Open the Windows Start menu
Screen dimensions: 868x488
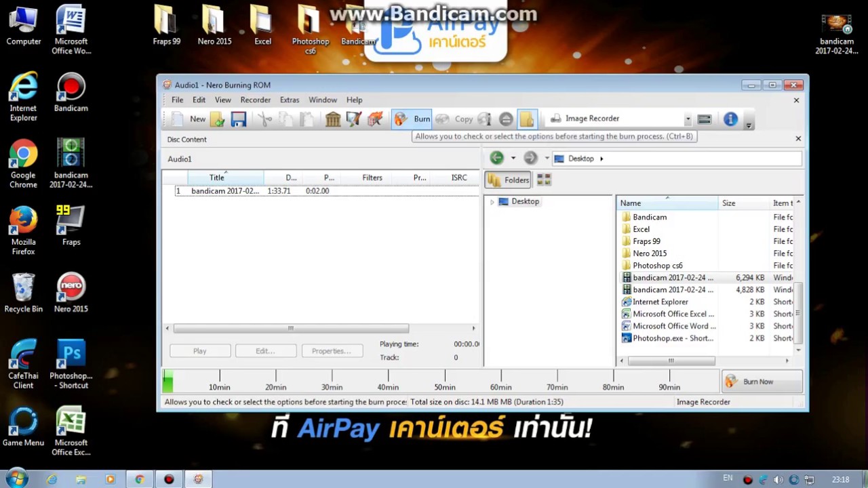coord(16,479)
